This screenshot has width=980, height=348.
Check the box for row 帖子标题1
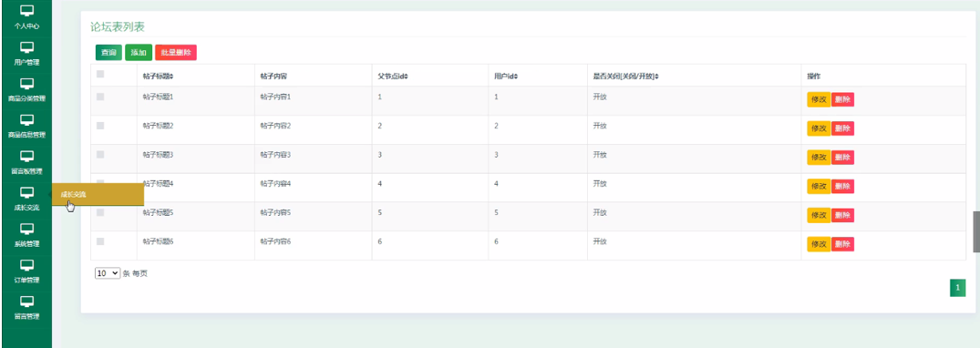(100, 97)
